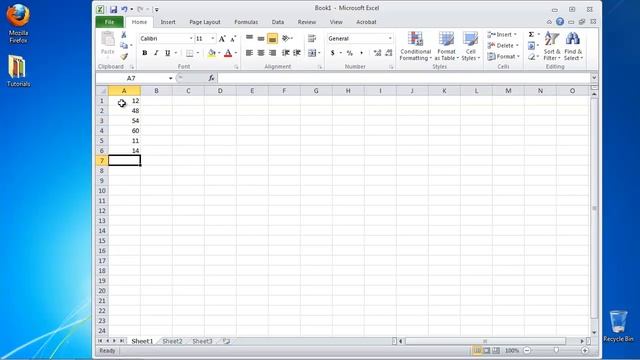
Task: Click the Cut scissors icon
Action: (x=124, y=36)
